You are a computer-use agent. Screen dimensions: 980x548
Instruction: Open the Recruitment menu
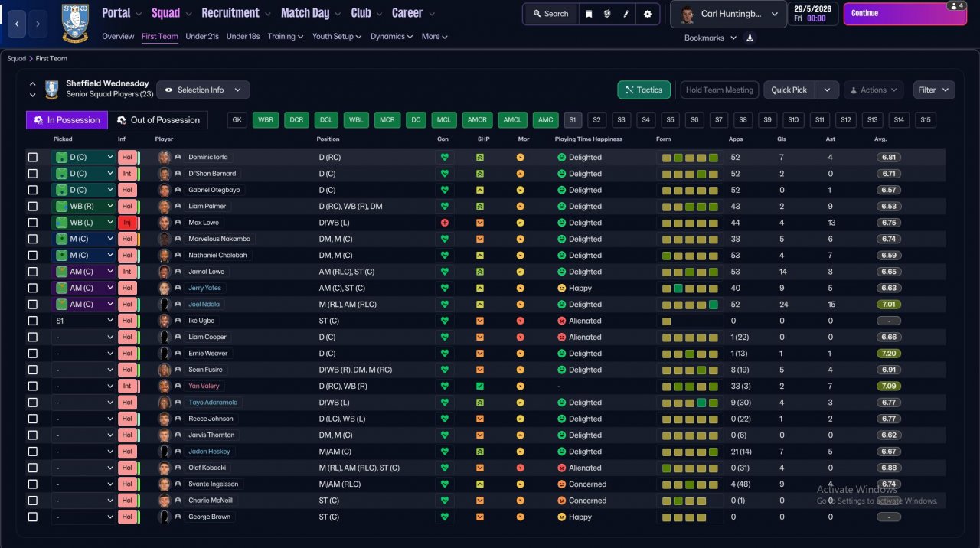point(236,13)
